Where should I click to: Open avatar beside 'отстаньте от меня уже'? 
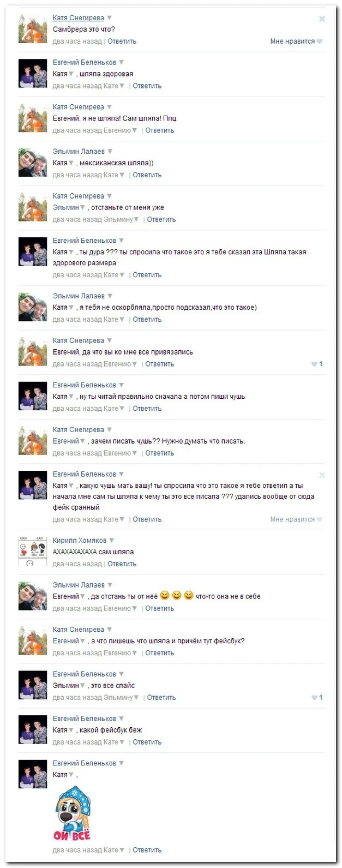click(33, 207)
